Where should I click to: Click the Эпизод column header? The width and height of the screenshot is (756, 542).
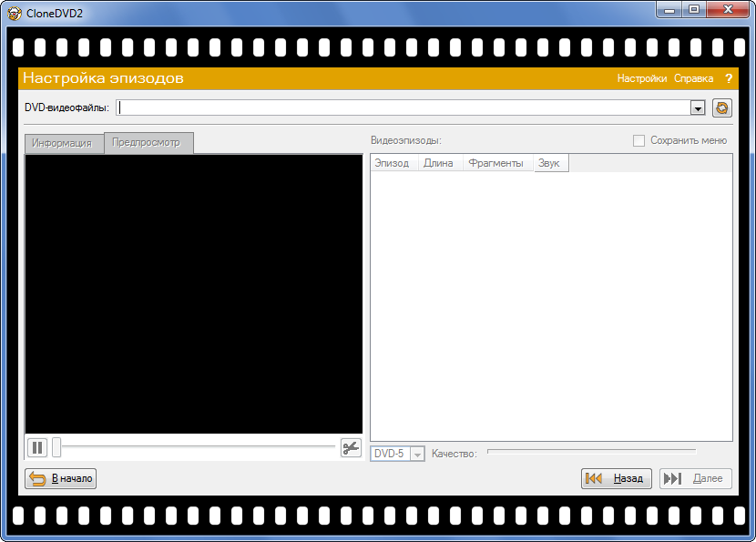point(393,163)
